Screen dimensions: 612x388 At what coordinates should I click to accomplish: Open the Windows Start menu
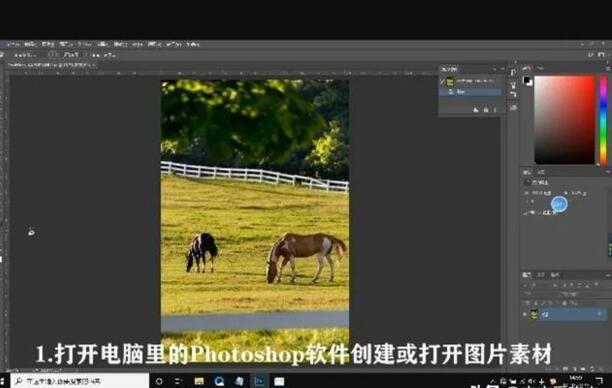pos(3,381)
